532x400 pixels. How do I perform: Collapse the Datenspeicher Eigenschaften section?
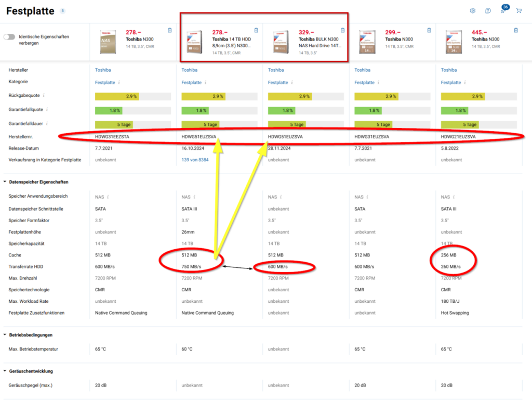click(x=5, y=182)
